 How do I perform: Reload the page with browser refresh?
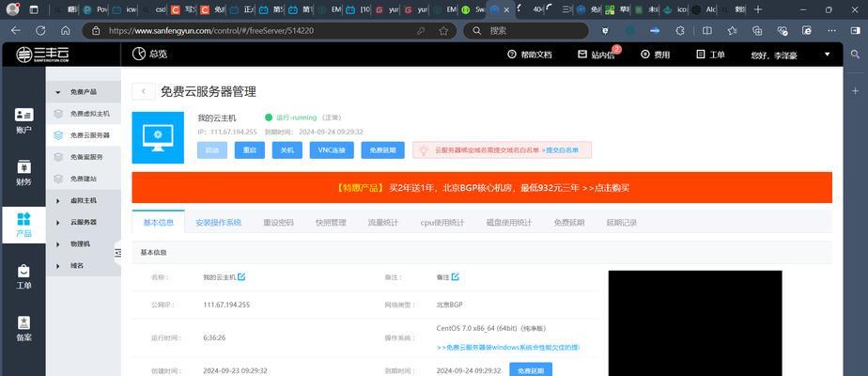[40, 31]
